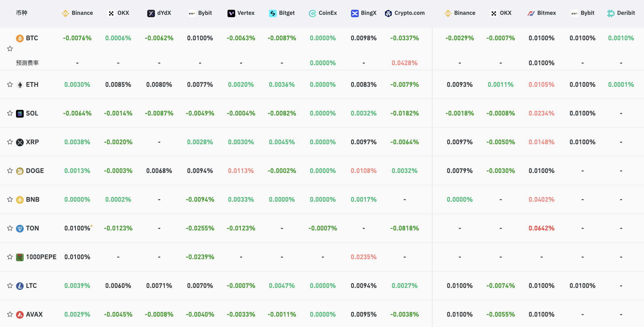The width and height of the screenshot is (644, 327).
Task: Star the AVAX row as favorite
Action: point(10,315)
